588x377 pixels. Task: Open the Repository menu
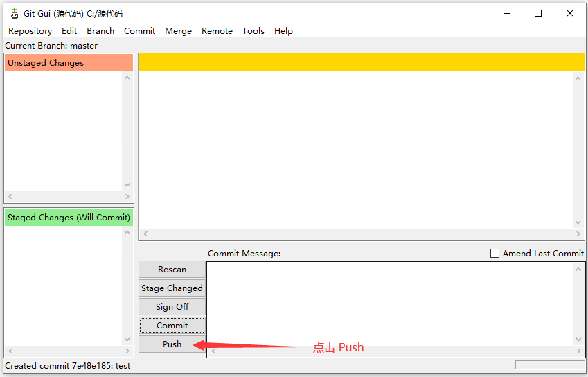[30, 31]
